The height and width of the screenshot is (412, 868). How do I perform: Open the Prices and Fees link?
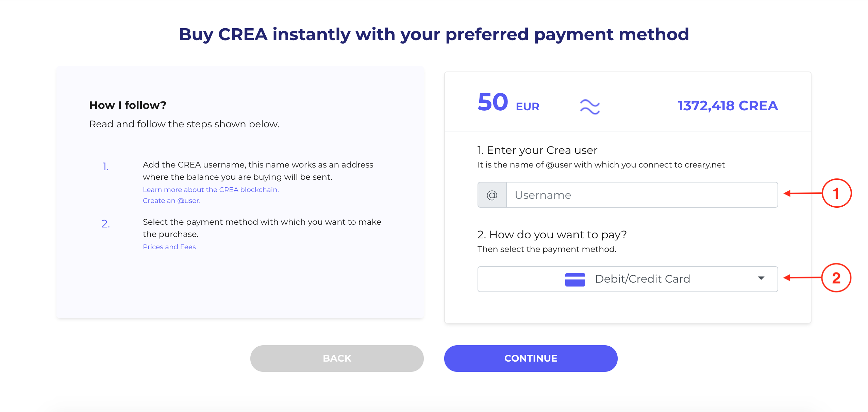(x=169, y=247)
